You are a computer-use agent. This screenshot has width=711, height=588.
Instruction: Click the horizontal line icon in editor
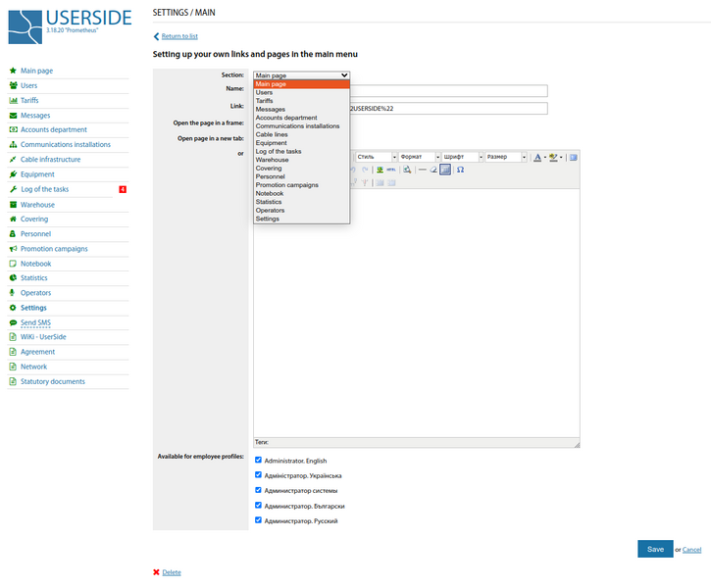pos(422,170)
